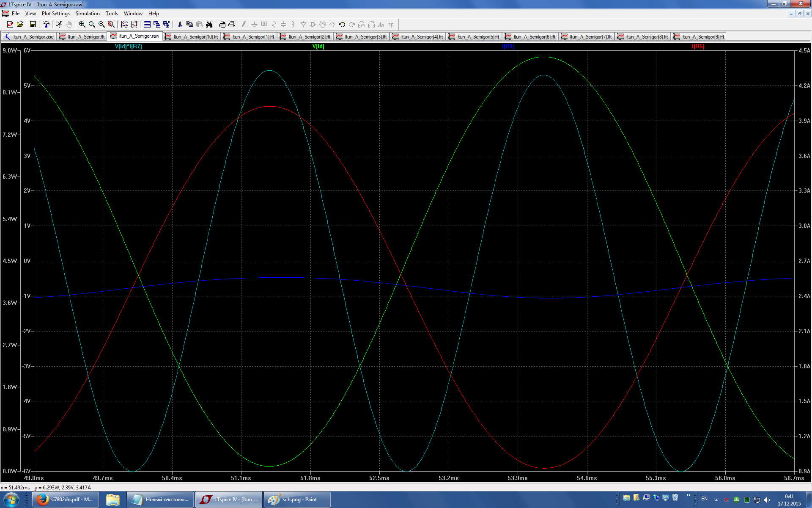This screenshot has height=508, width=812.
Task: Open the Window menu
Action: tap(133, 14)
